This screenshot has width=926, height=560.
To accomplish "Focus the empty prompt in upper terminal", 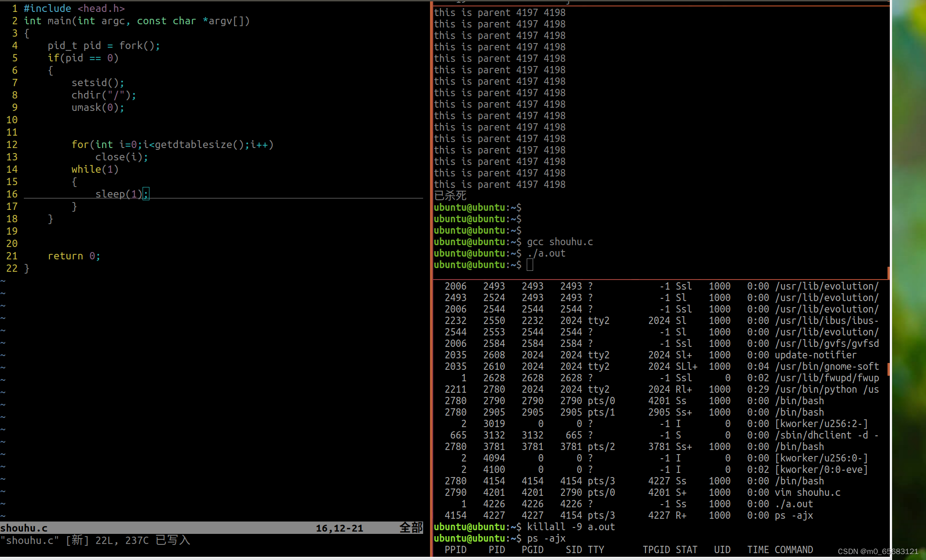I will pyautogui.click(x=530, y=265).
